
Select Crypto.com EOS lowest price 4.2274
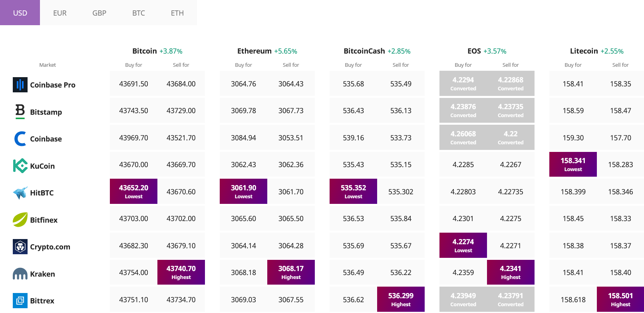coord(463,245)
